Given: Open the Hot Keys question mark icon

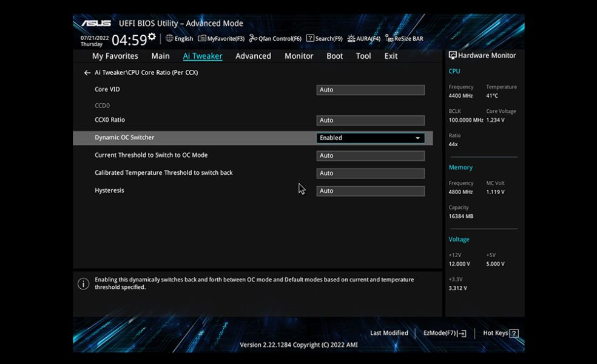Looking at the screenshot, I should point(514,334).
